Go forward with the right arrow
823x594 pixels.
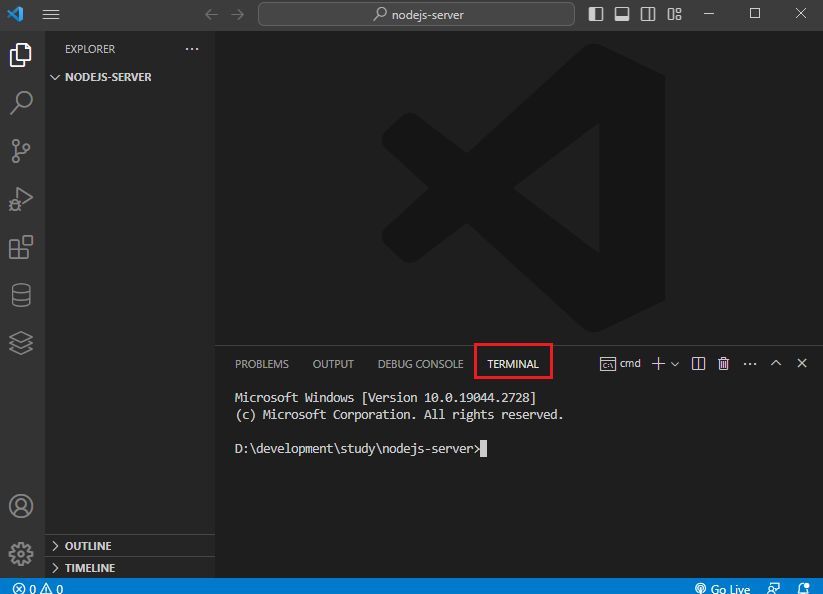click(238, 14)
